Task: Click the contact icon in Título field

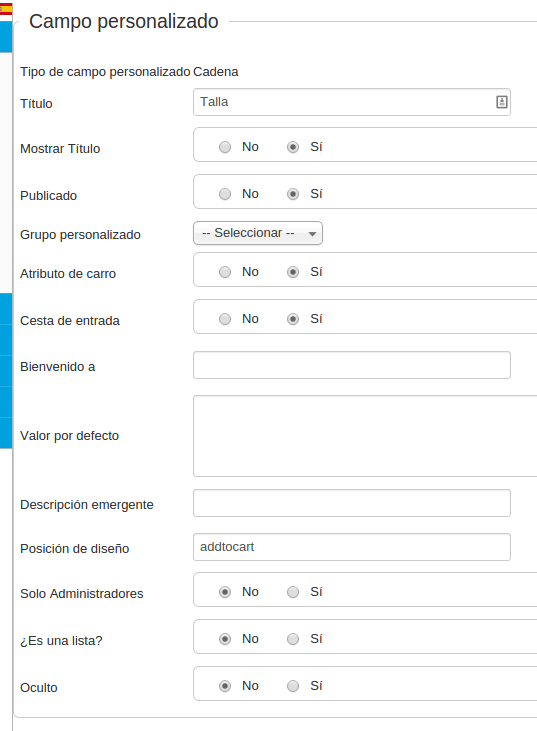Action: tap(502, 102)
